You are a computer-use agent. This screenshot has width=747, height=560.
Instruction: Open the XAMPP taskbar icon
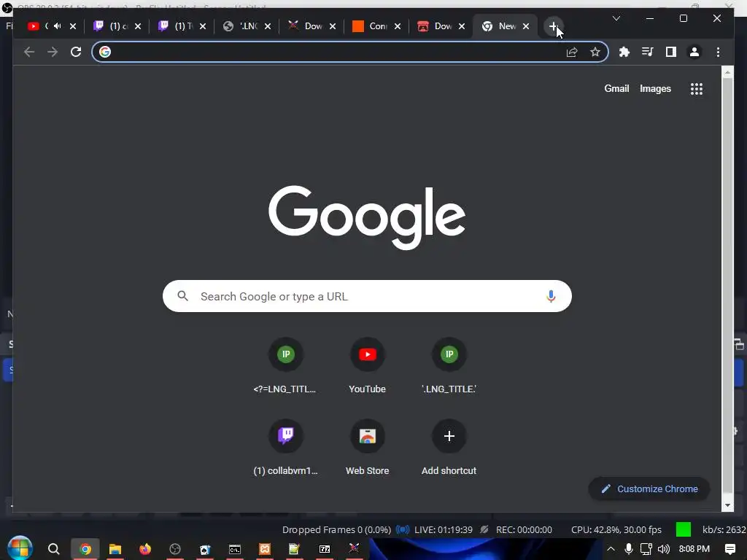[264, 549]
